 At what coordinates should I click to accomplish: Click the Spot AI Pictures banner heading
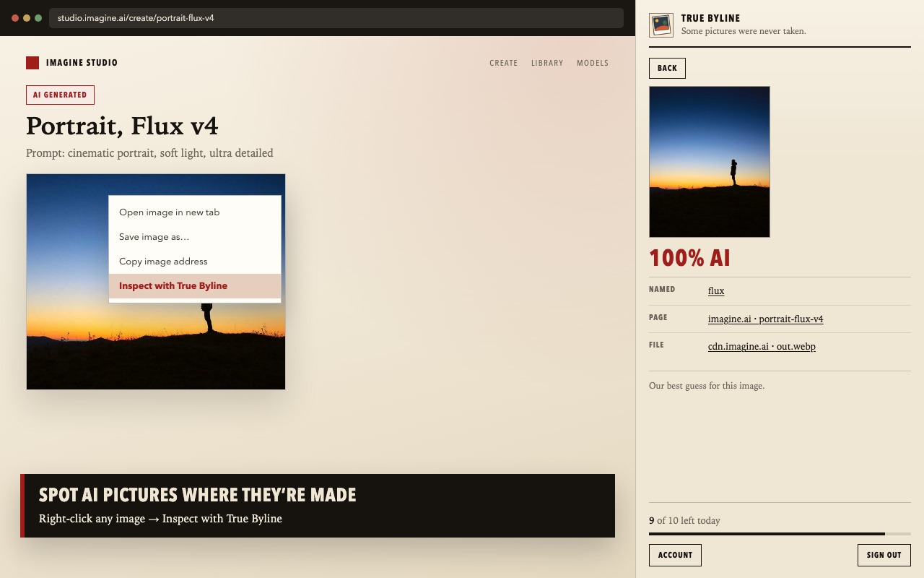click(197, 495)
